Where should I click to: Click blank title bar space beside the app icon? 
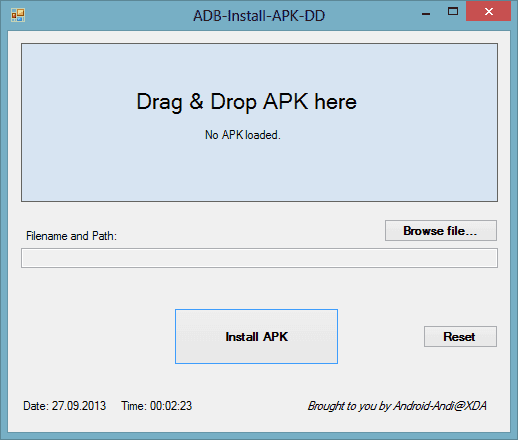107,15
